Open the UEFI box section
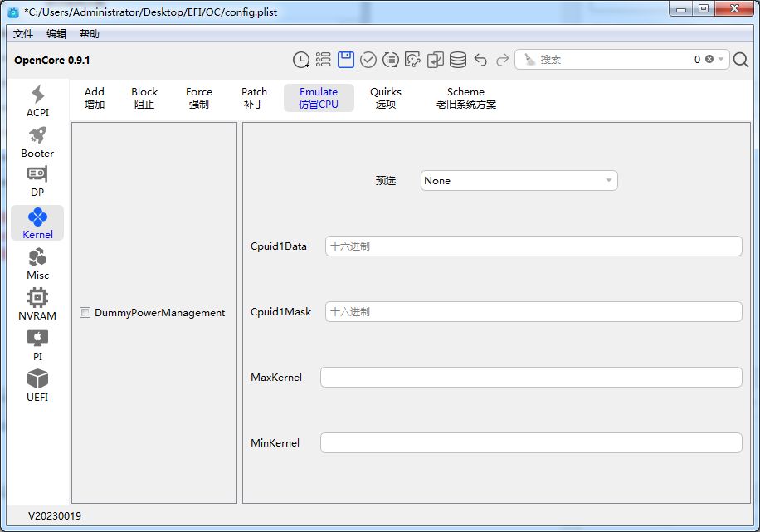Screen dimensions: 760x532 (37, 385)
